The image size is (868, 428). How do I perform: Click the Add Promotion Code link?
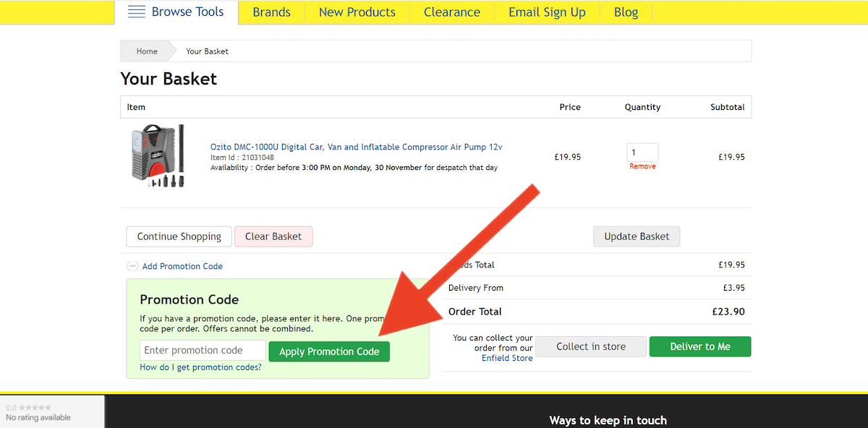pos(182,266)
